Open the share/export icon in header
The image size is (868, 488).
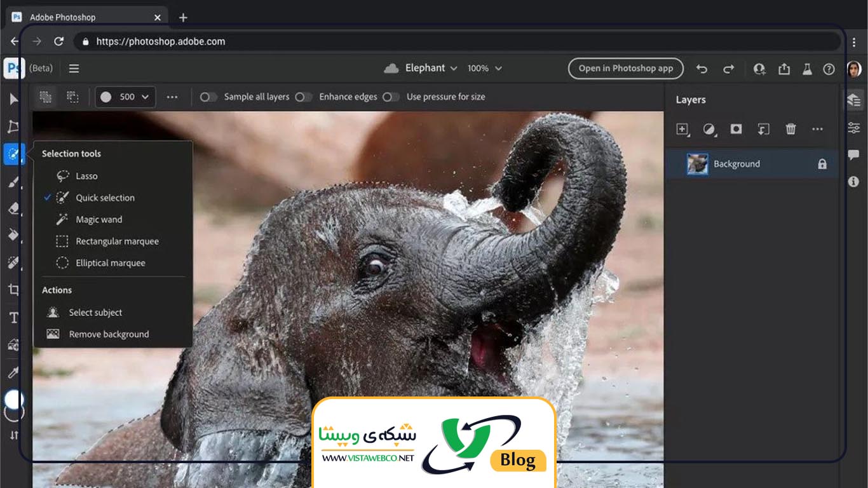(784, 69)
